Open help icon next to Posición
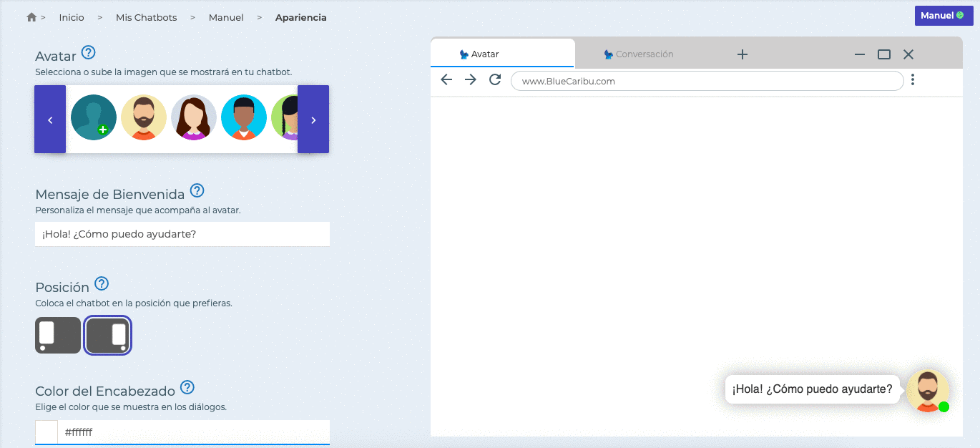Screen dimensions: 980x448 point(102,283)
